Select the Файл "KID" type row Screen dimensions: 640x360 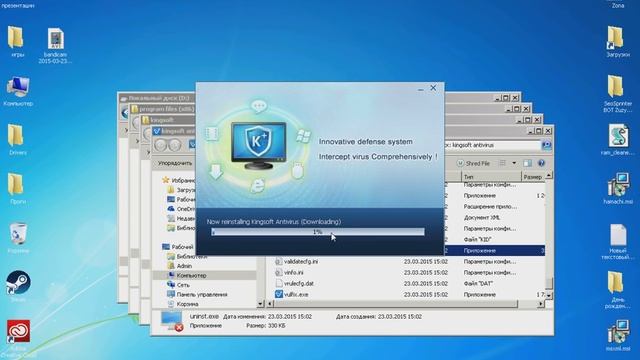478,239
